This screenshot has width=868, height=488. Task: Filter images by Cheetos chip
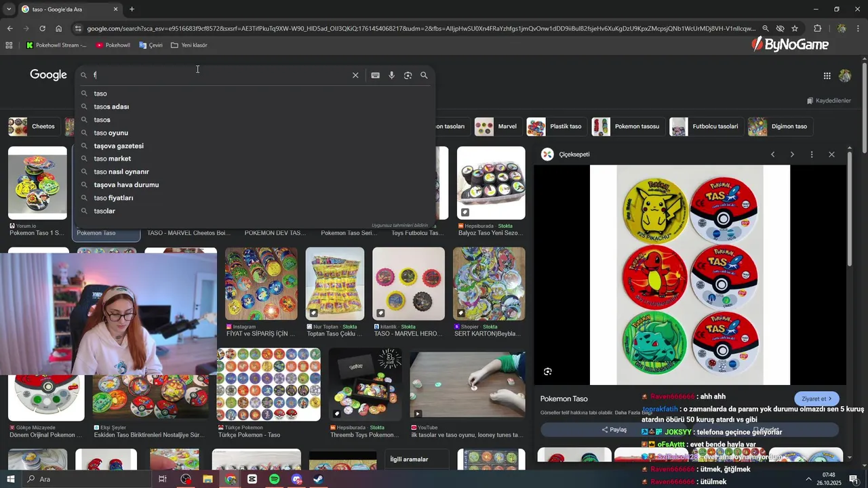pyautogui.click(x=33, y=127)
